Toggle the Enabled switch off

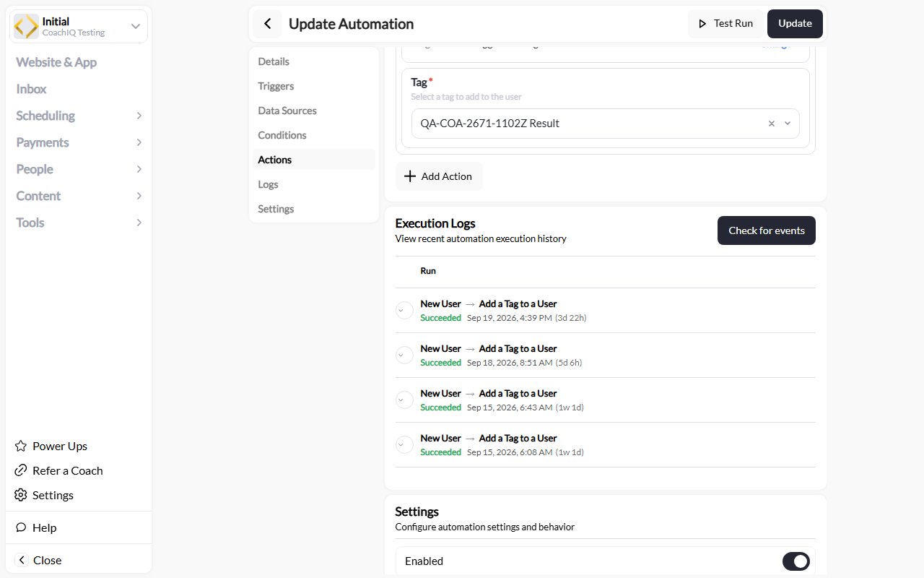tap(796, 561)
